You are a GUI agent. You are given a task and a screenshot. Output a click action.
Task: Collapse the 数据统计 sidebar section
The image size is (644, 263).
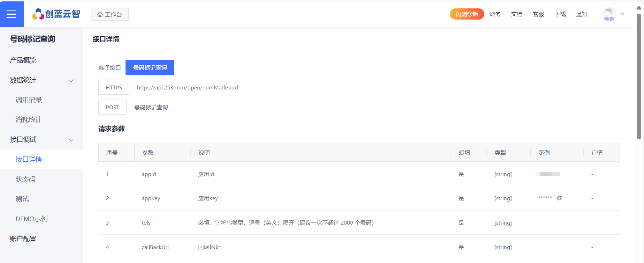[x=71, y=80]
